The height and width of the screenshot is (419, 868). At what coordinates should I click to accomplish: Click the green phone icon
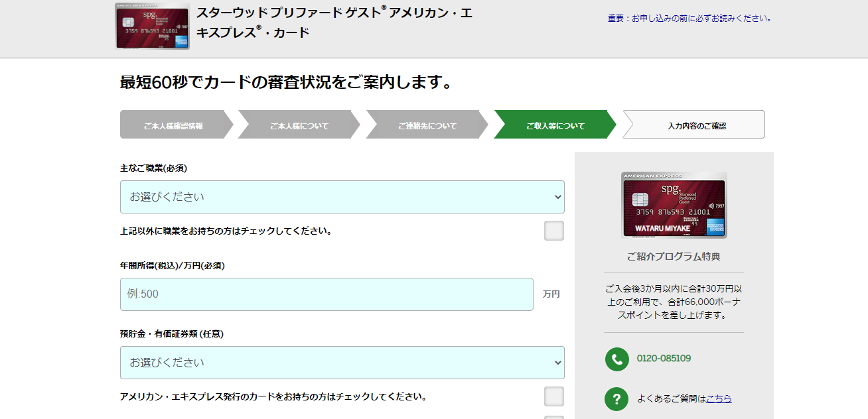616,359
